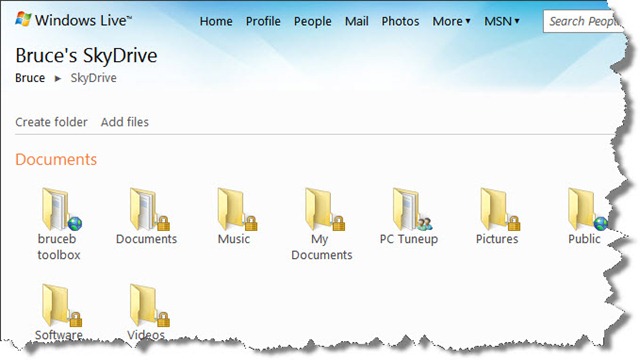The width and height of the screenshot is (640, 360).
Task: Open the Music folder icon
Action: [237, 209]
